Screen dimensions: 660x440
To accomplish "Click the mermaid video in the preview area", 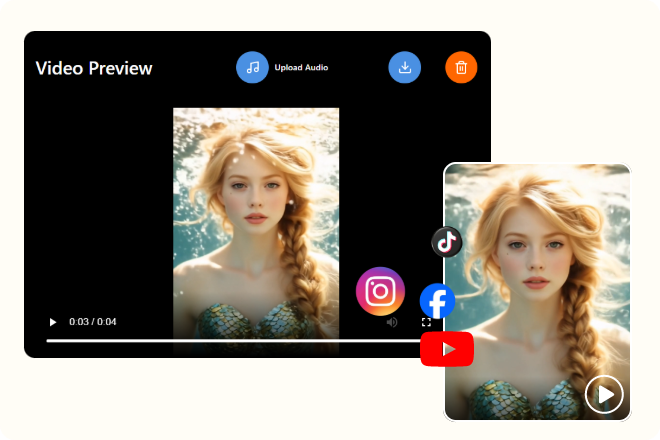I will (256, 229).
